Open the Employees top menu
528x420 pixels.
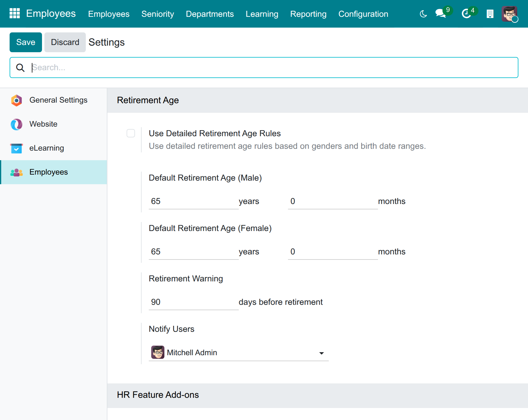109,14
